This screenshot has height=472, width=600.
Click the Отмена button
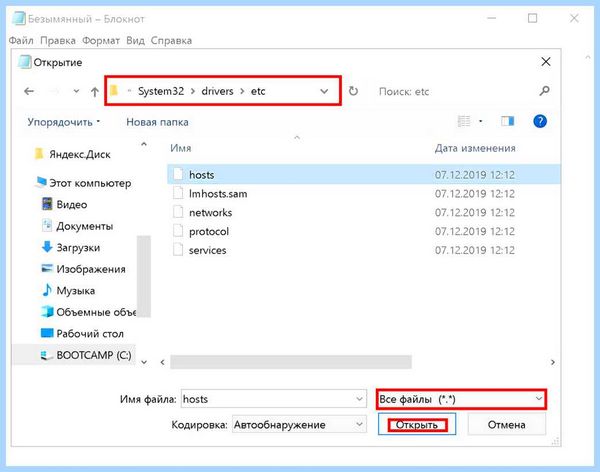tap(506, 425)
